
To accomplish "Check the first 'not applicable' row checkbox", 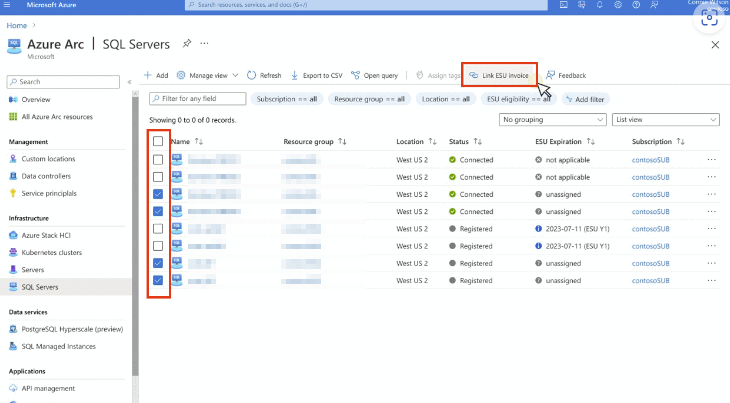I will (x=158, y=160).
